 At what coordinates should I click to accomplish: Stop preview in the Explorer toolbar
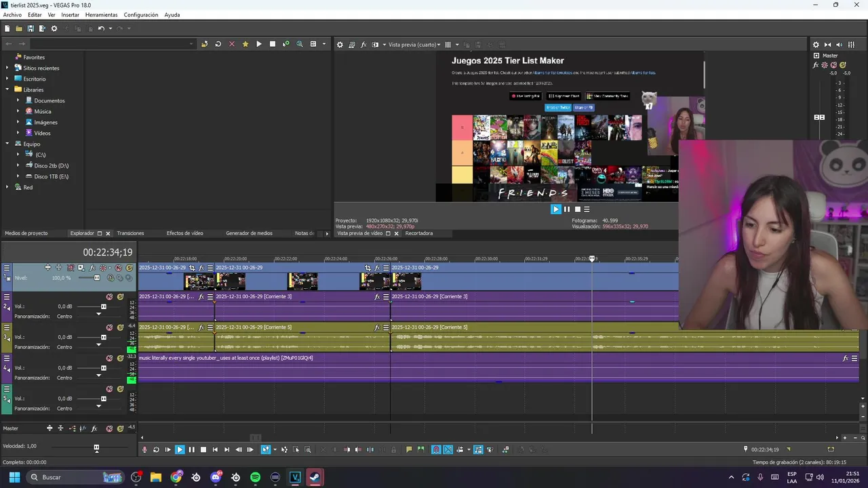(x=273, y=44)
